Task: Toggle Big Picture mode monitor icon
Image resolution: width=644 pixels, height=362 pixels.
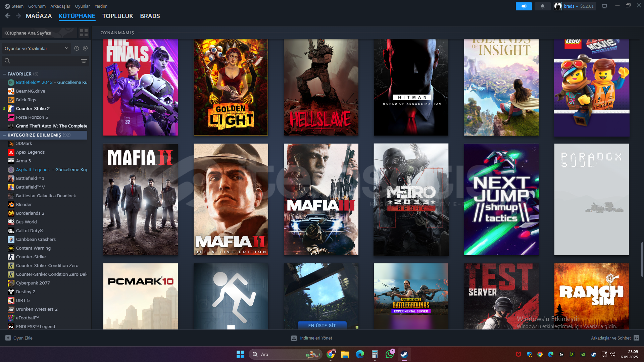Action: (x=604, y=6)
